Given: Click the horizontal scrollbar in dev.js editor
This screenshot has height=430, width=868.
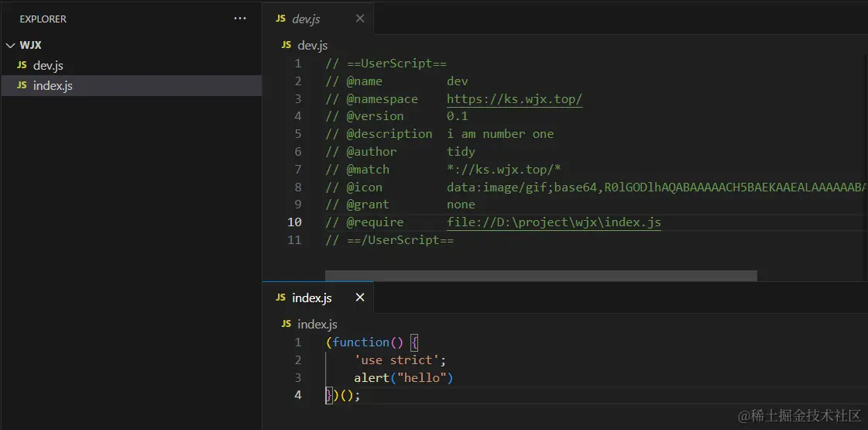Looking at the screenshot, I should 540,275.
